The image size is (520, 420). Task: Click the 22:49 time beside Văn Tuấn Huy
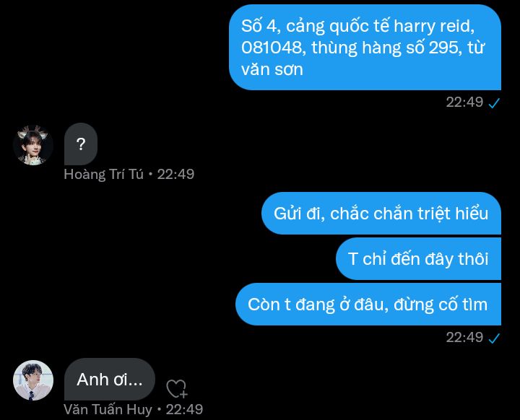pos(184,409)
